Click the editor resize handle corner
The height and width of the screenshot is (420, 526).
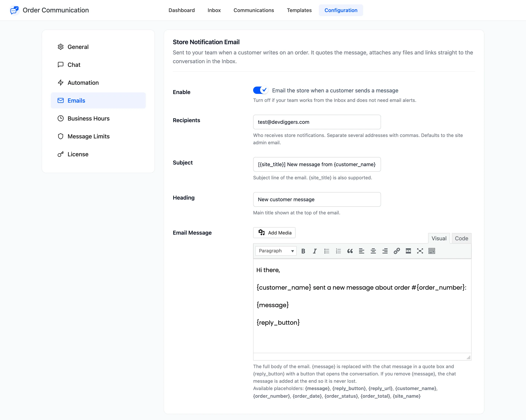(x=468, y=357)
